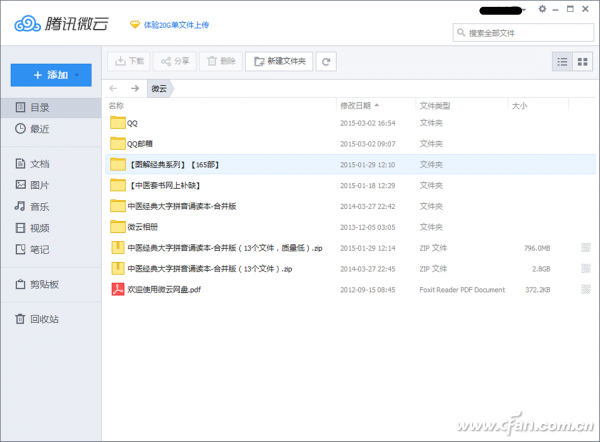Click the 796.0MB size cell
Screen dimensions: 600x442
click(537, 248)
